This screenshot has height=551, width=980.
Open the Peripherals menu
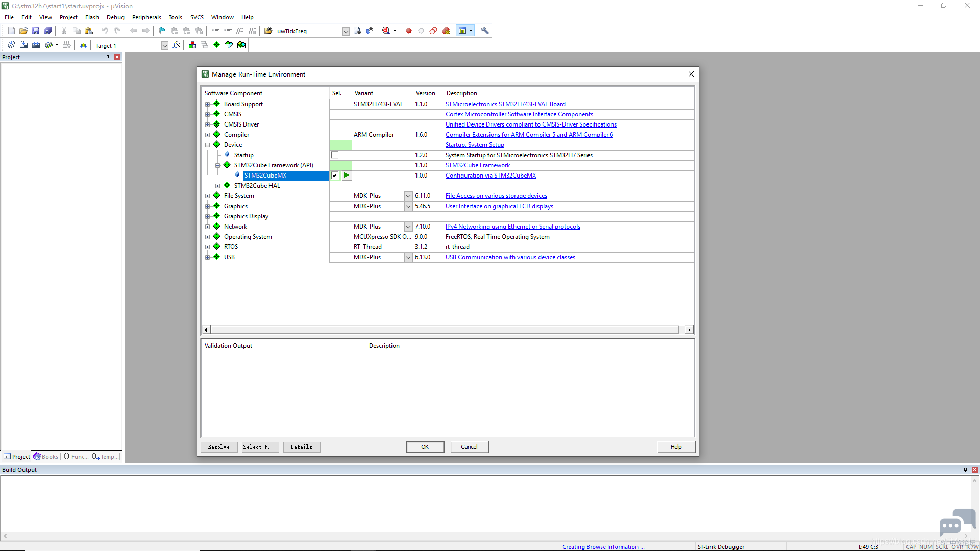(x=146, y=17)
